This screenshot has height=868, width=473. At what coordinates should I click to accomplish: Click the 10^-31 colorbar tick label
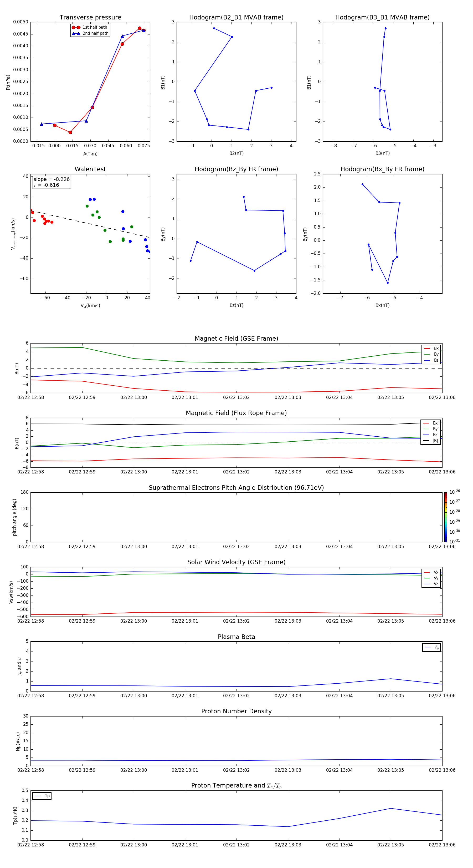click(455, 542)
